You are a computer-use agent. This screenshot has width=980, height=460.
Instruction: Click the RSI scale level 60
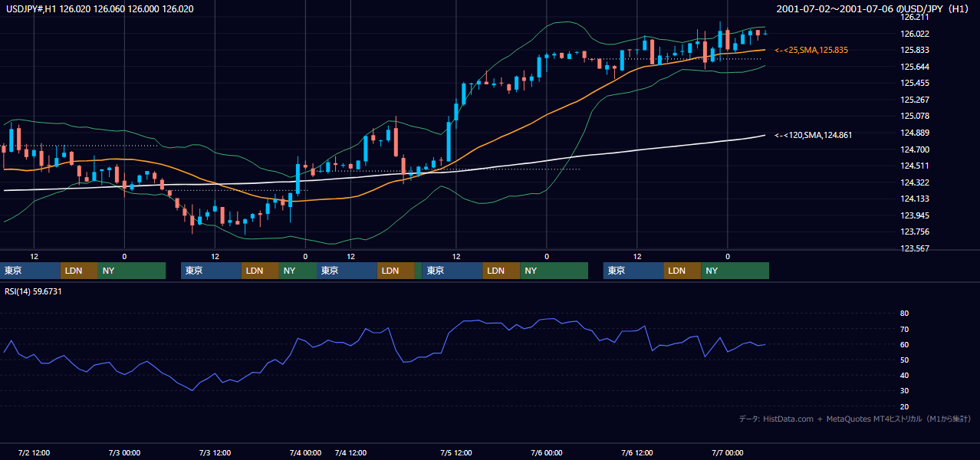(905, 344)
